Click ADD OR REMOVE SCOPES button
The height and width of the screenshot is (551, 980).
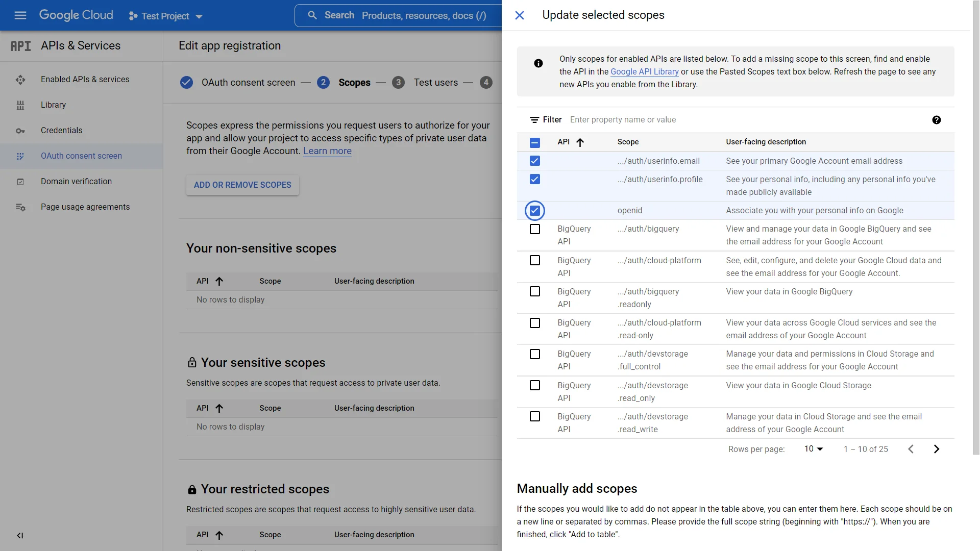(242, 185)
